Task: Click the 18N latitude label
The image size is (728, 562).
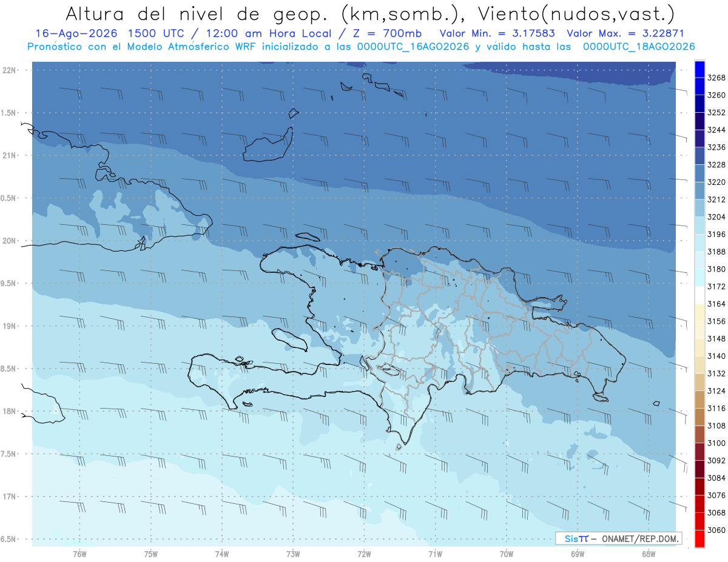Action: tap(9, 411)
